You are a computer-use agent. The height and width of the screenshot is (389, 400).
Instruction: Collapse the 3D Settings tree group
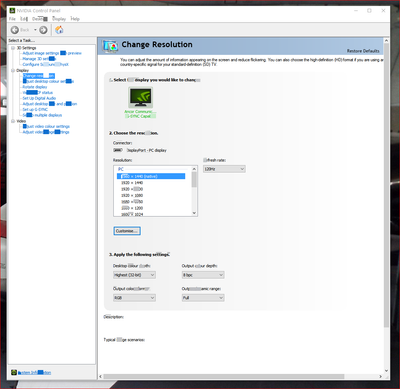[x=13, y=48]
